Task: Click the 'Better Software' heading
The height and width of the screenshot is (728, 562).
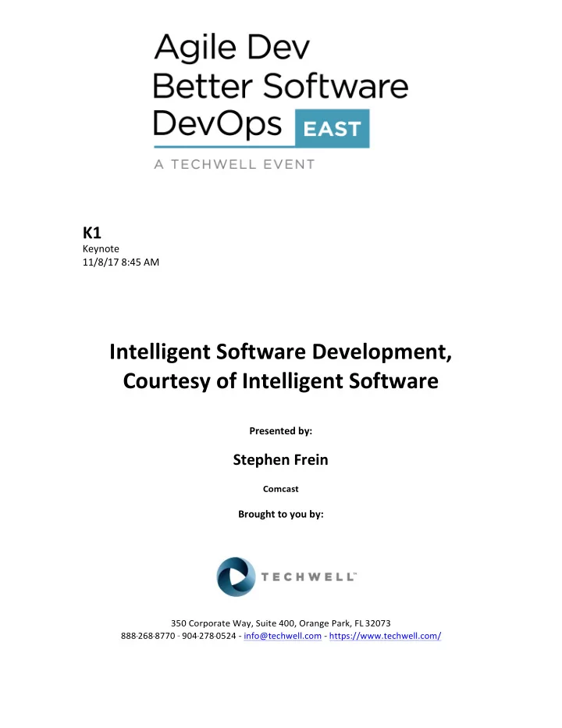Action: click(x=280, y=86)
